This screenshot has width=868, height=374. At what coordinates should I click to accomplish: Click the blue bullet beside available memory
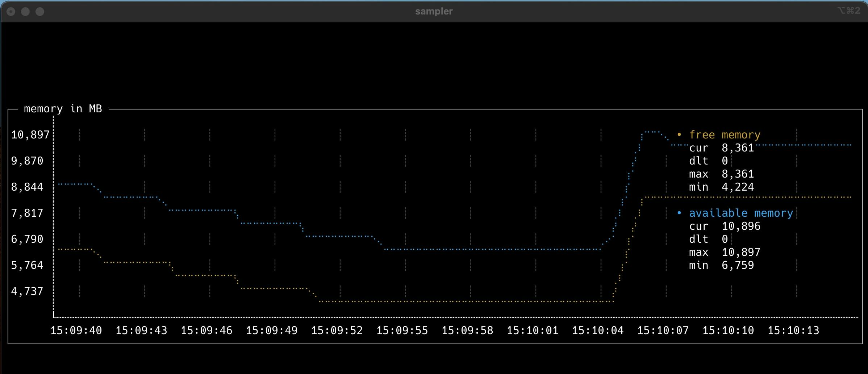(679, 213)
